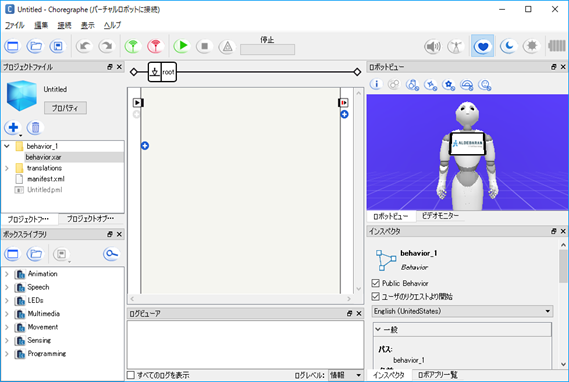Viewport: 569px width, 382px height.
Task: Connect to robot with green antenna icon
Action: [133, 46]
